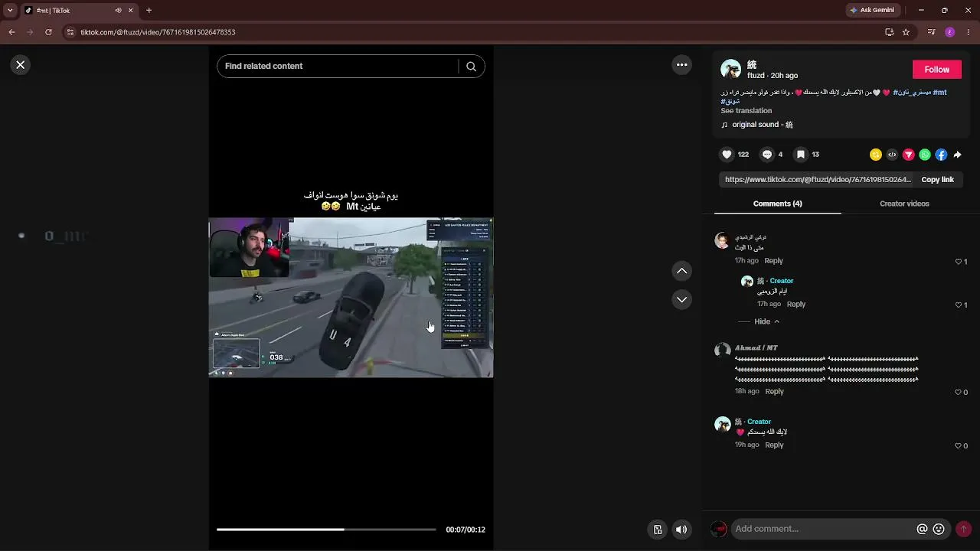The height and width of the screenshot is (551, 980).
Task: Share the video to Facebook
Action: click(941, 155)
